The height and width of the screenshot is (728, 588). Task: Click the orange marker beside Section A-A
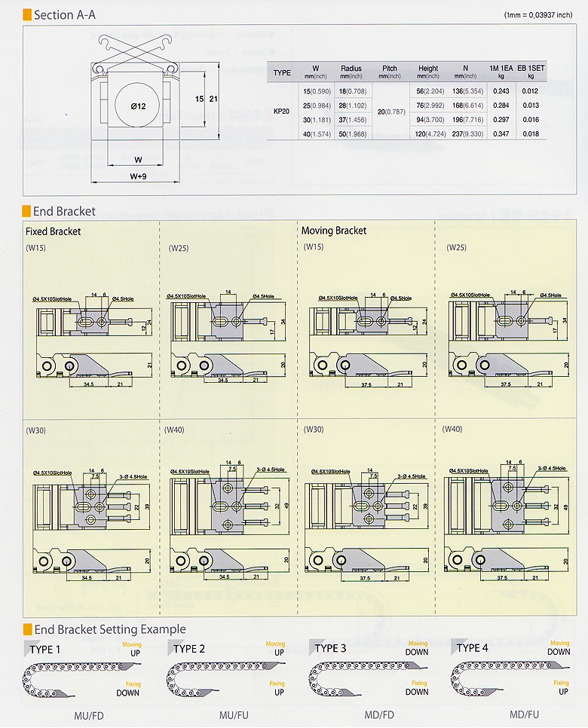[27, 14]
